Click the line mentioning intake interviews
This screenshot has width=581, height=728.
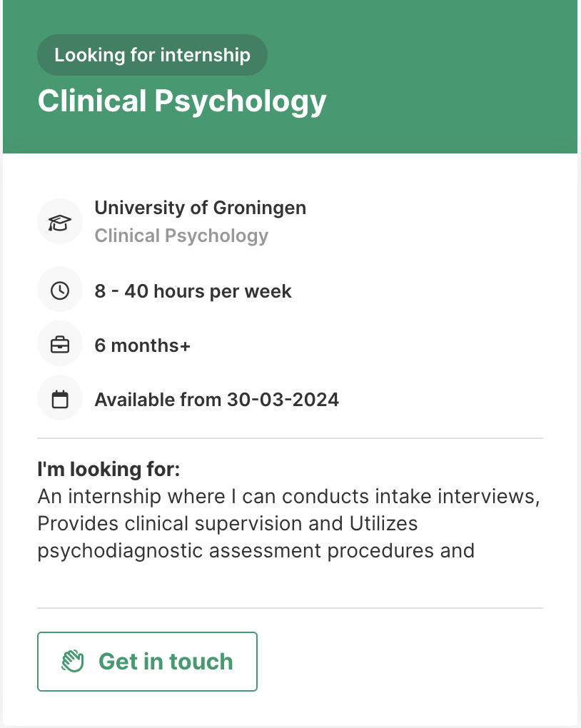(x=288, y=496)
